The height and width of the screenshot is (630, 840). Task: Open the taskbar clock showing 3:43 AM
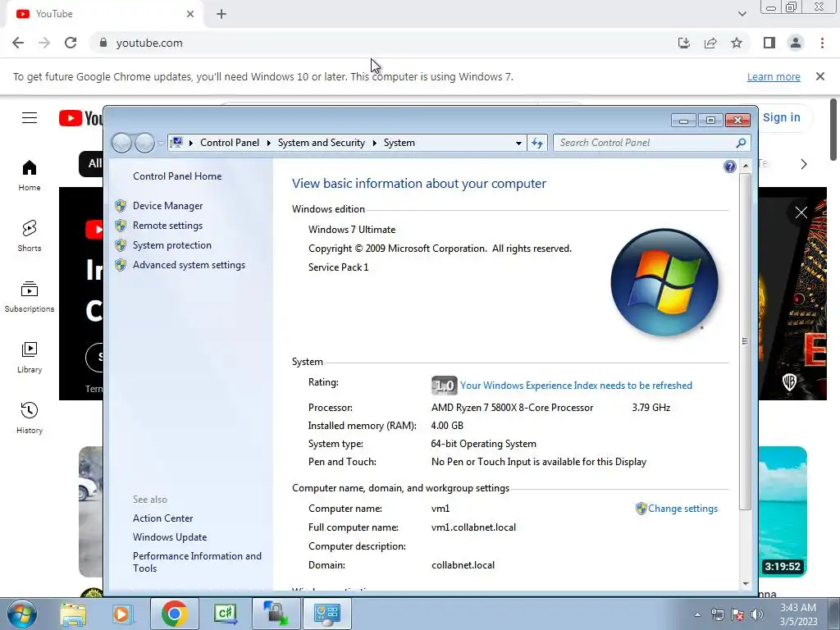click(x=798, y=614)
